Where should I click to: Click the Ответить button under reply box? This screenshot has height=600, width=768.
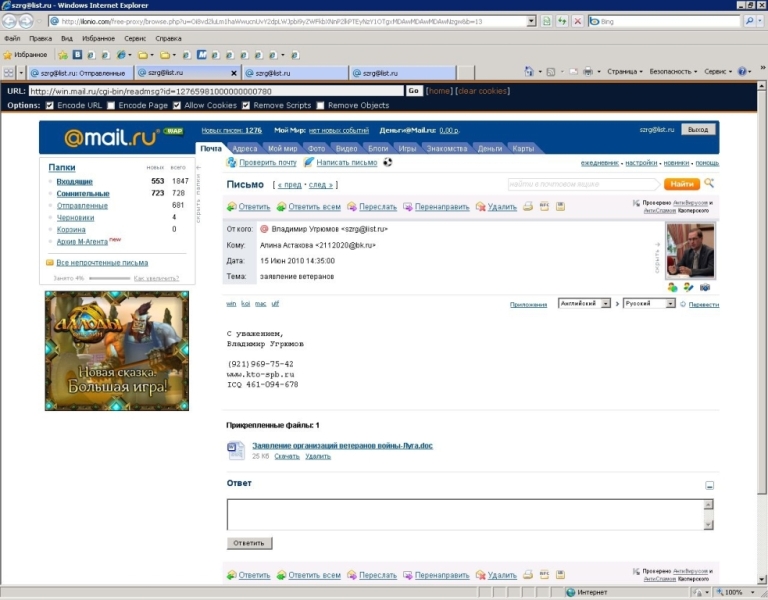pos(249,543)
